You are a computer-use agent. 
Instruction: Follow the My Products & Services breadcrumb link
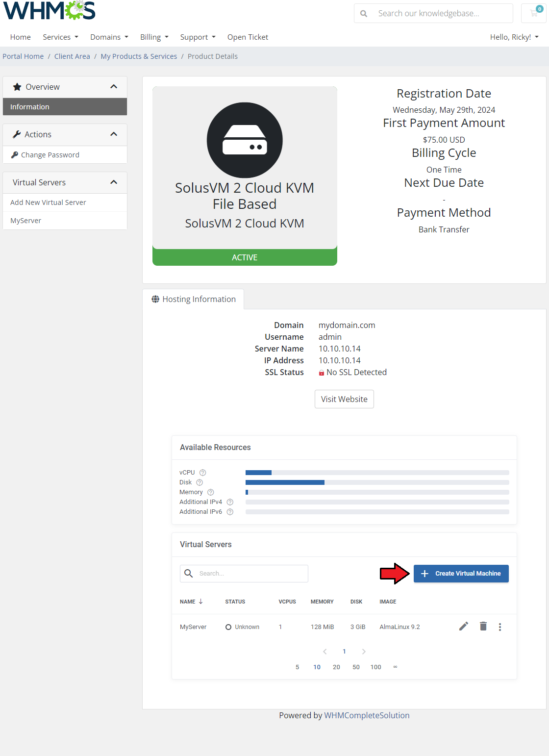click(139, 56)
